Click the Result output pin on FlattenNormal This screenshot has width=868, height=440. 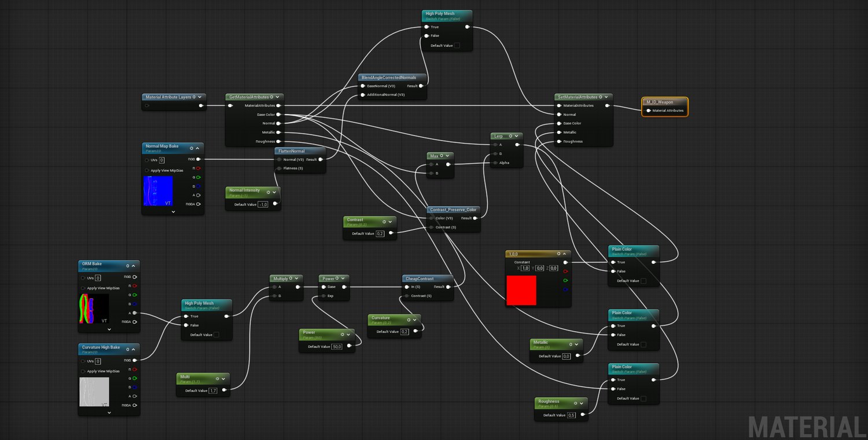tap(321, 159)
